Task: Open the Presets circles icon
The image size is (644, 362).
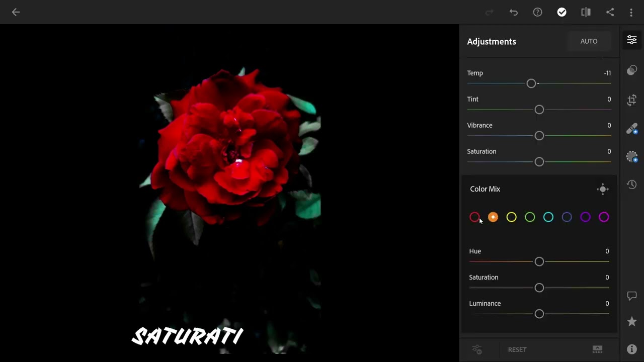Action: (632, 70)
